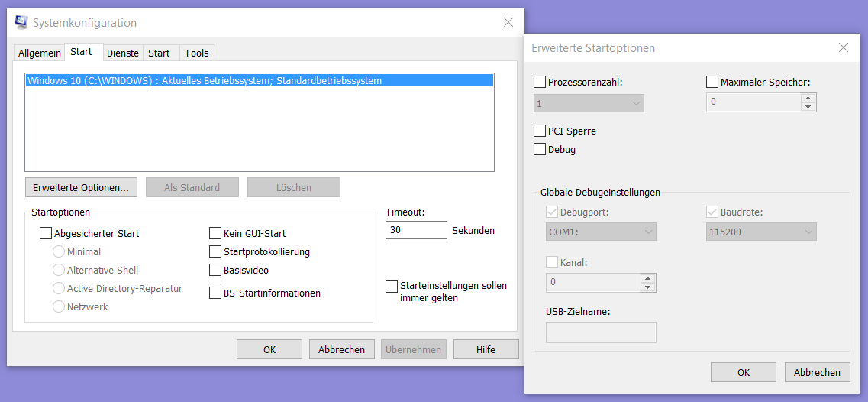
Task: Select the Alternative Shell radio option
Action: tap(58, 270)
